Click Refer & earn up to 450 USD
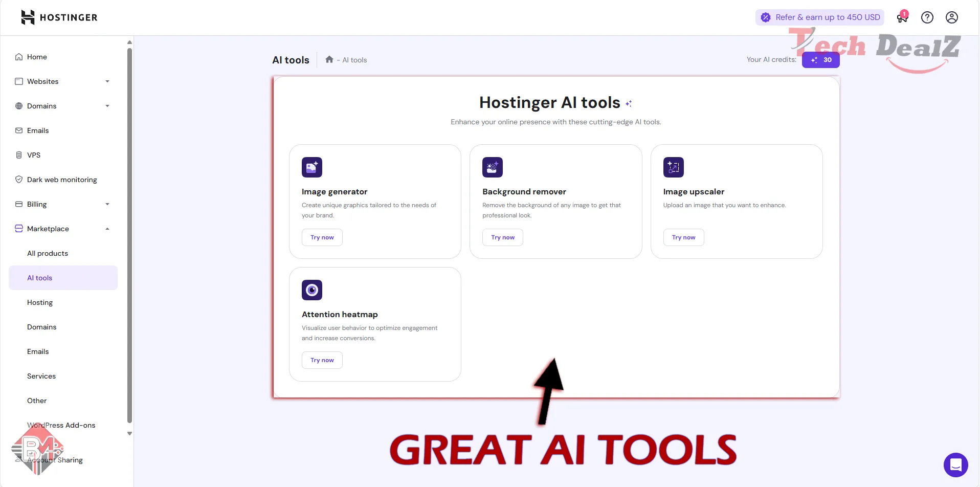Screen dimensions: 980x487 [x=820, y=17]
